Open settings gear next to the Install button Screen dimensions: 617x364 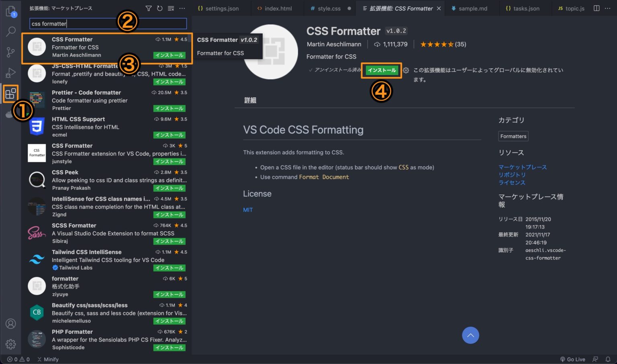[406, 70]
